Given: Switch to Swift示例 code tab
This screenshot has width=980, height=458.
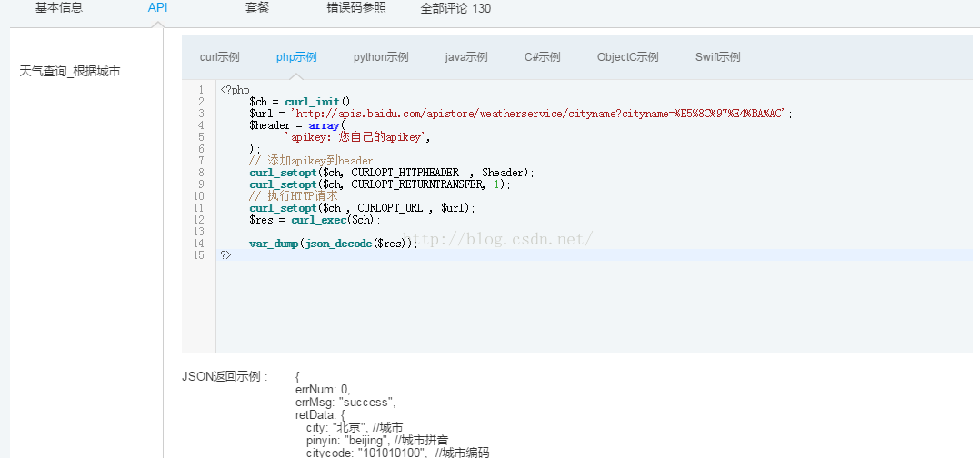Looking at the screenshot, I should coord(717,57).
